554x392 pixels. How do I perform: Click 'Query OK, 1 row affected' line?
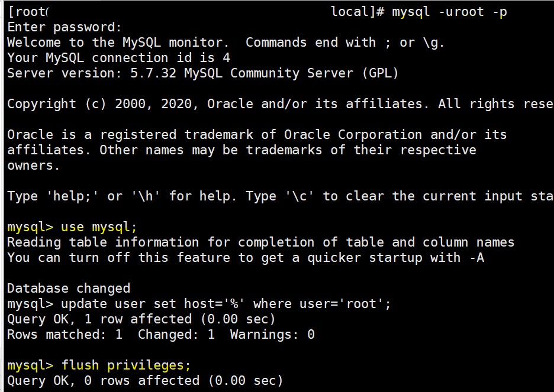[x=141, y=319]
